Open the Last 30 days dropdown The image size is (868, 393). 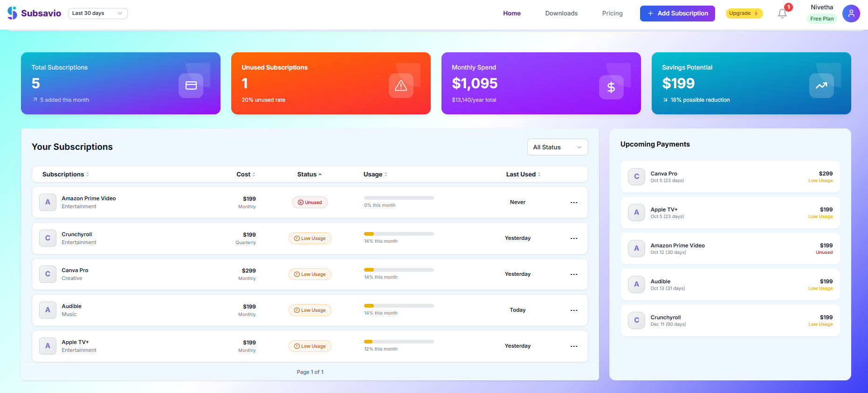point(97,14)
